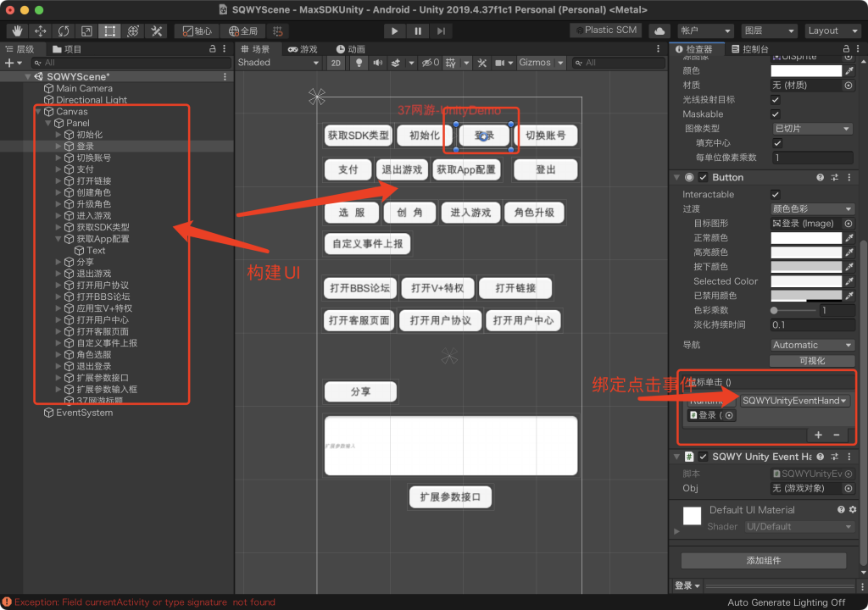Switch to the 动画 tab
Image resolution: width=868 pixels, height=610 pixels.
tap(350, 49)
